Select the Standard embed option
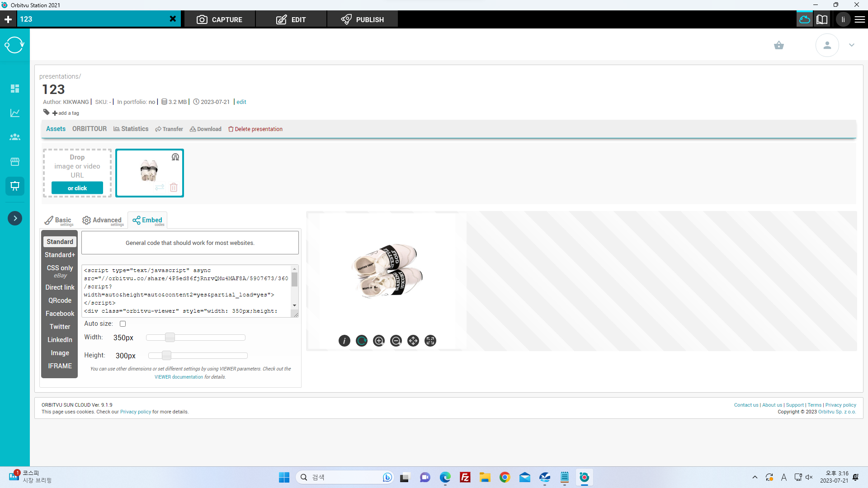 (x=60, y=242)
